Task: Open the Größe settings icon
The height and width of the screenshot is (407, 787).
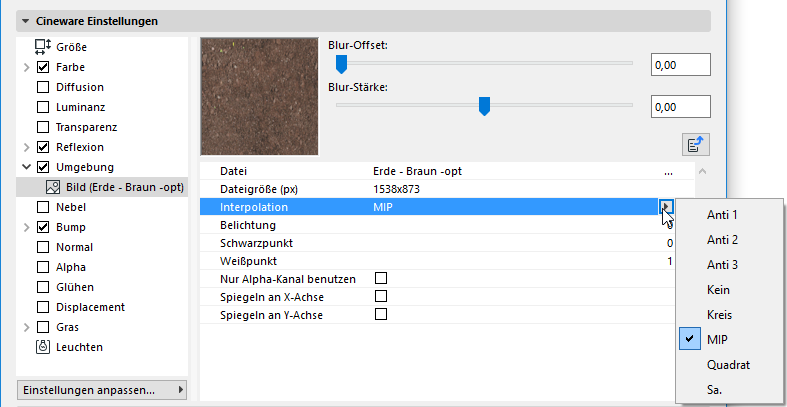Action: (43, 47)
